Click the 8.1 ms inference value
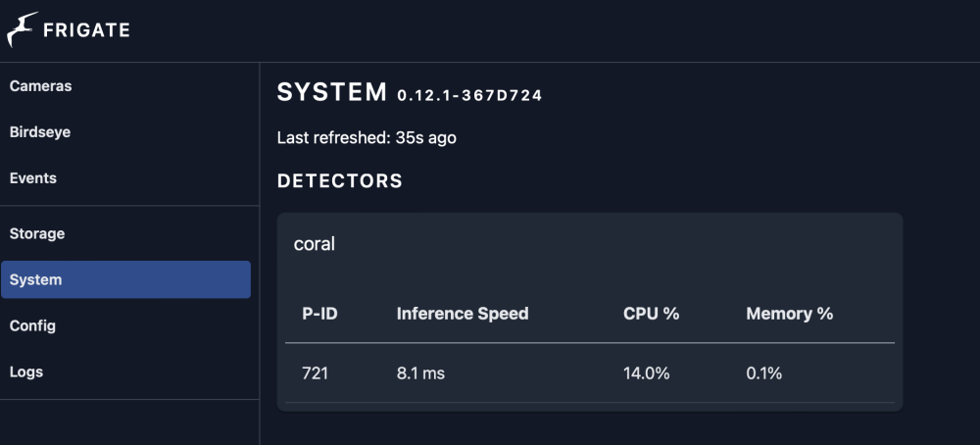 coord(420,373)
